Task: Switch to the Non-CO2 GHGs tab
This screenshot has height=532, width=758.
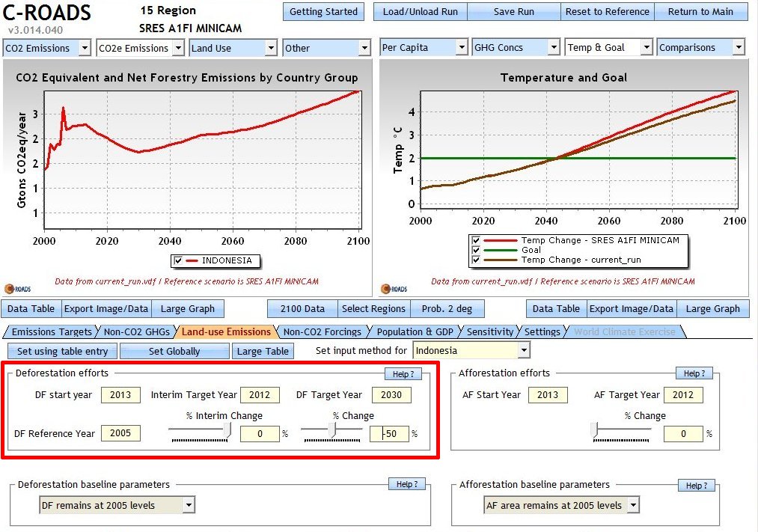Action: (137, 332)
